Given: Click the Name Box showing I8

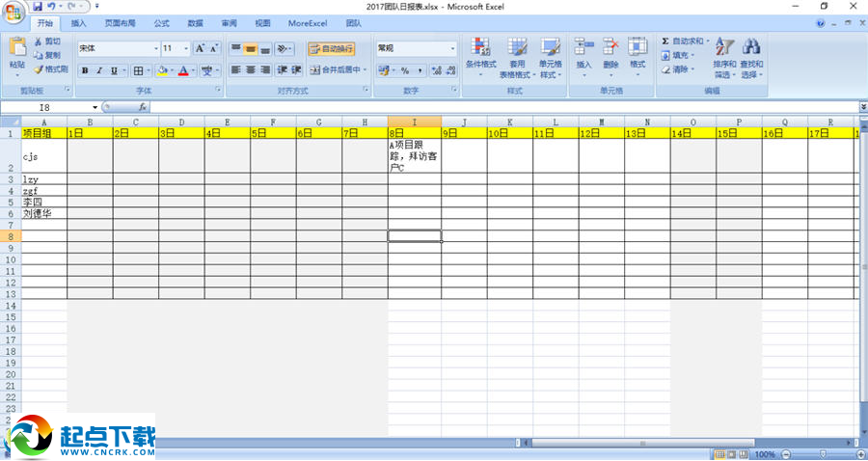Looking at the screenshot, I should coord(46,107).
